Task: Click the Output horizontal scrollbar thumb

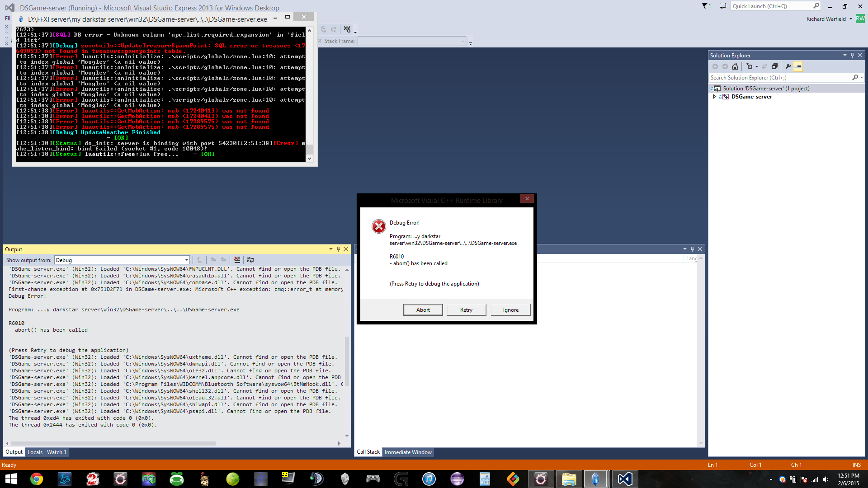Action: (113, 444)
